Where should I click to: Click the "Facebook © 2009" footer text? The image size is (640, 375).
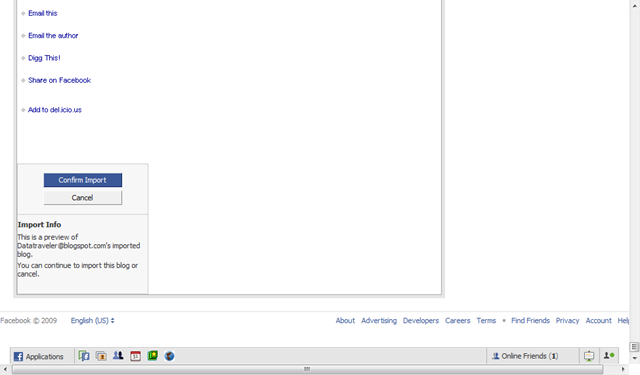point(29,321)
